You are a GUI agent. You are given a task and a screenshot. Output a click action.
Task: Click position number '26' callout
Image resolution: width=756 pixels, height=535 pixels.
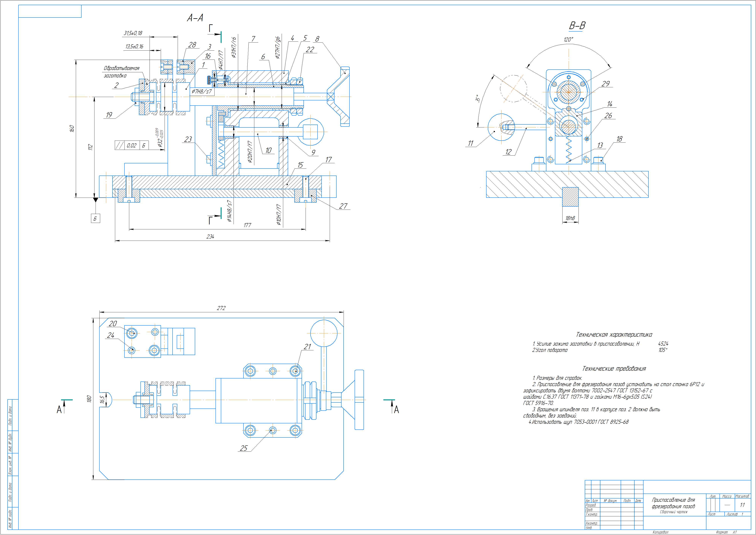(x=608, y=116)
